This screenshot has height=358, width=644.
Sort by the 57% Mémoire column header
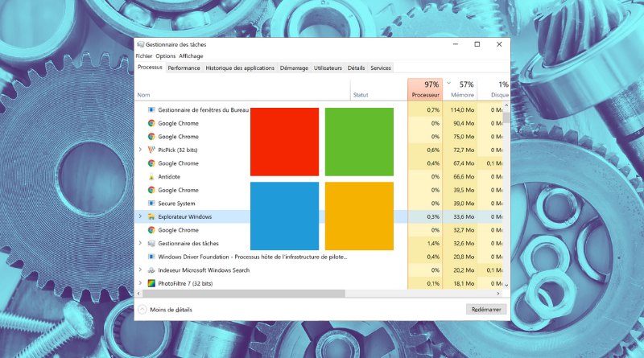[460, 89]
